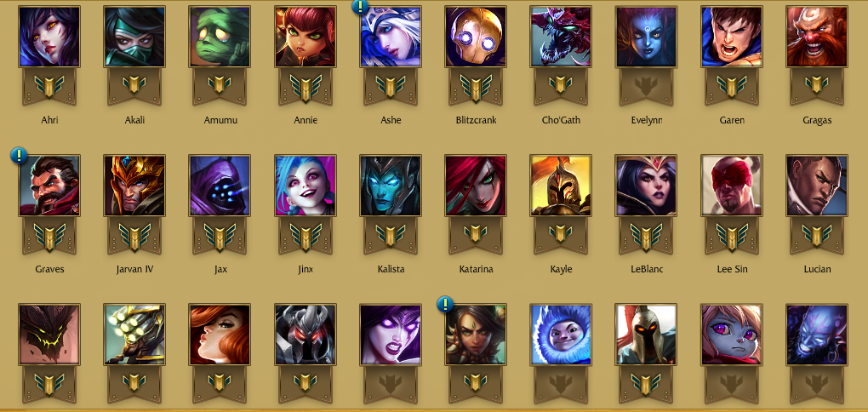The image size is (868, 412).
Task: Pick the Amumu champion icon
Action: coord(220,37)
